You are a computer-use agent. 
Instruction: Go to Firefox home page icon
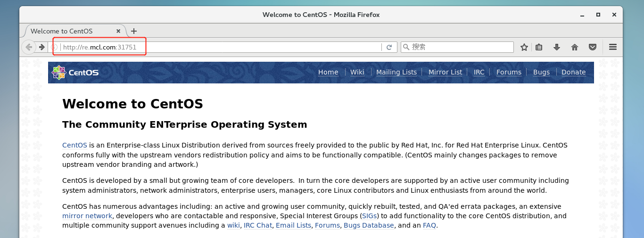coord(574,47)
